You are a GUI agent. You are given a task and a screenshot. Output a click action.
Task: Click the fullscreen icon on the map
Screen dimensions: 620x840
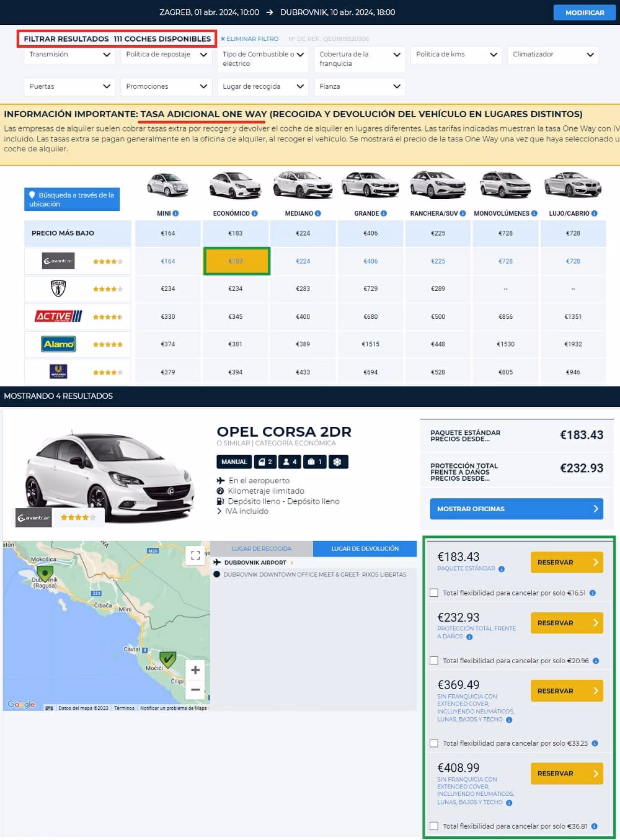195,555
